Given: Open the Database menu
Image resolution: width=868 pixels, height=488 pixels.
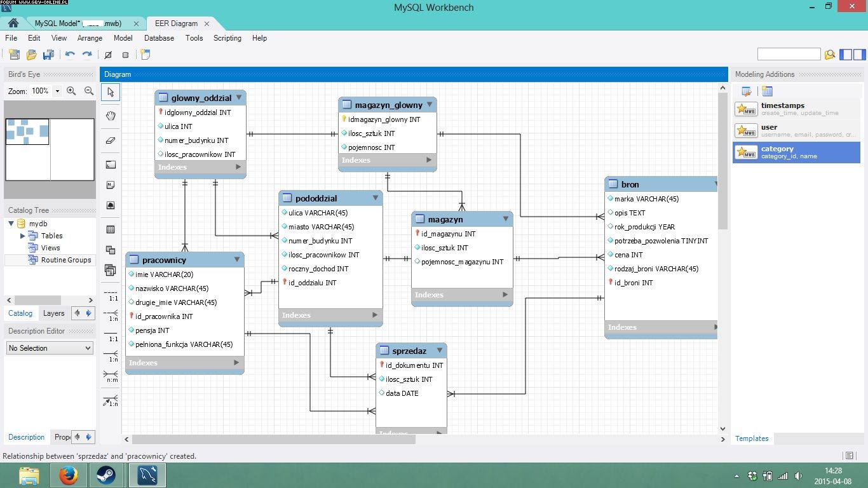Looking at the screenshot, I should tap(159, 38).
